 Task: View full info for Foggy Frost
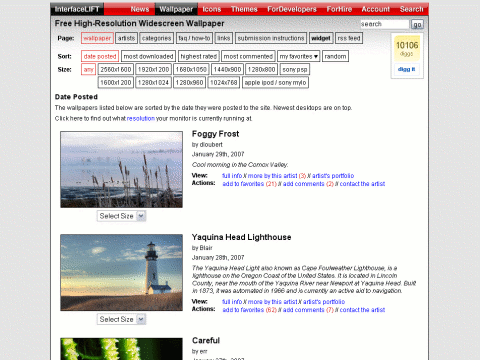(x=232, y=176)
